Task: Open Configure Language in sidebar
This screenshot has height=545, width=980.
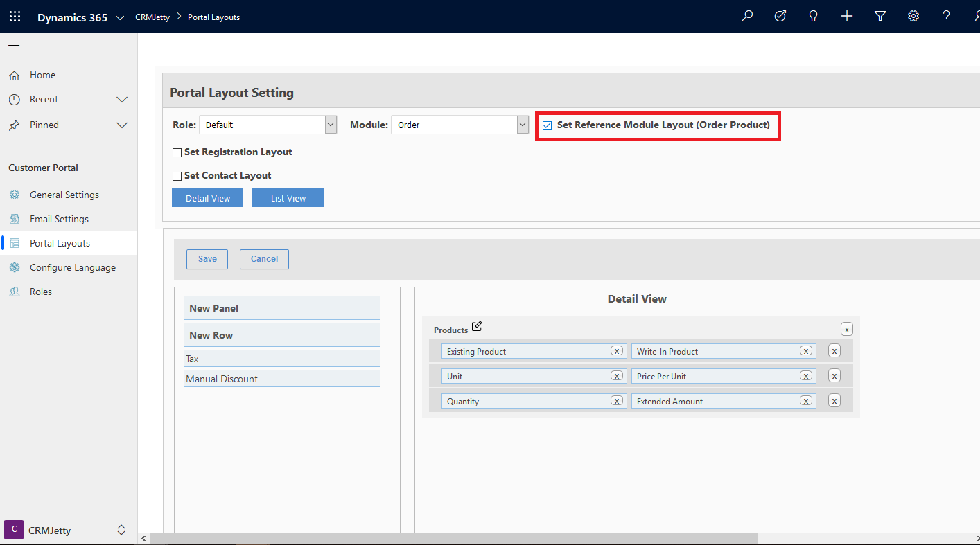Action: point(72,267)
